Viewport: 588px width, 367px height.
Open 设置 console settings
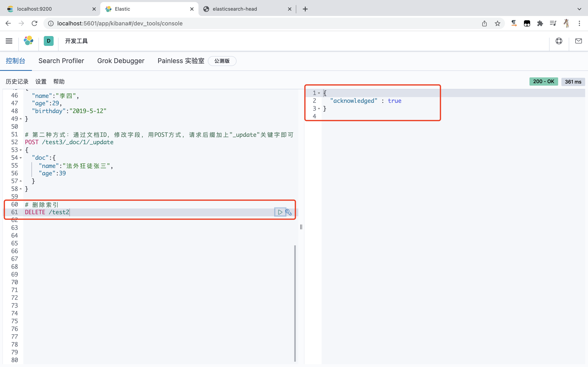[41, 82]
